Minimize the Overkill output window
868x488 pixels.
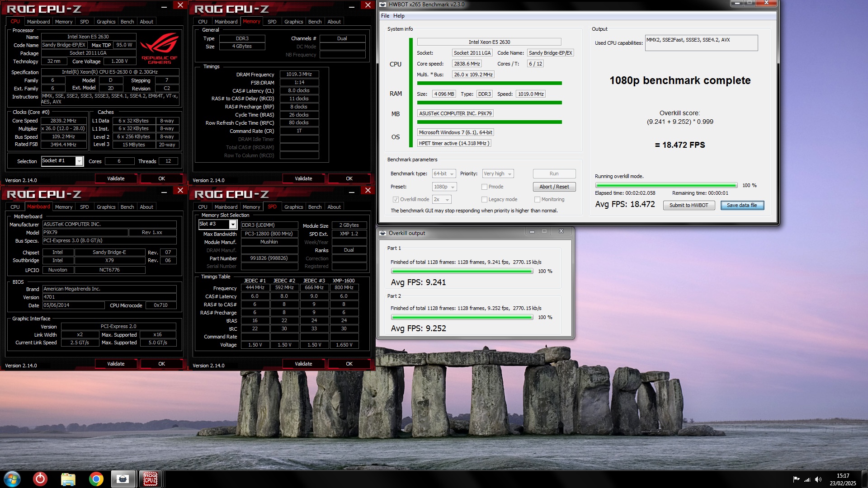532,231
